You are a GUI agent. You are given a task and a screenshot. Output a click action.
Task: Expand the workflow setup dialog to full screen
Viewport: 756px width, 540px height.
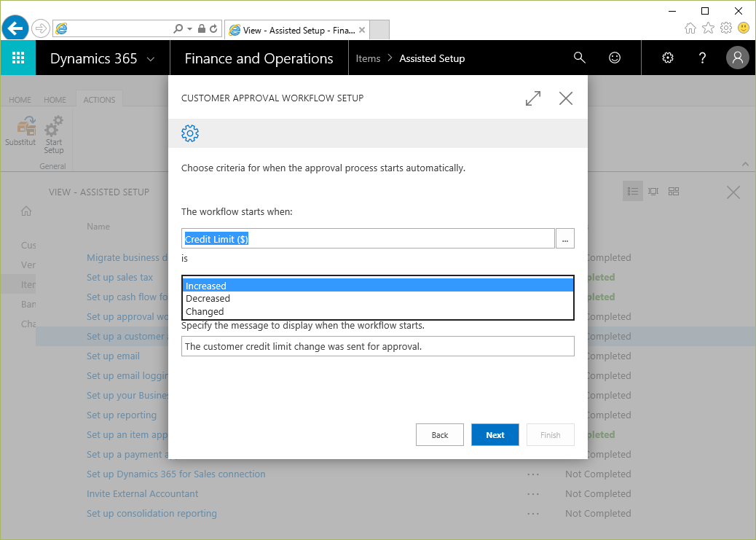tap(532, 98)
